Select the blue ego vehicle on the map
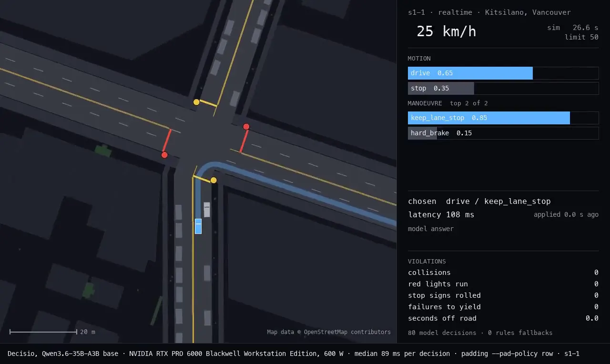This screenshot has height=364, width=610. (198, 226)
